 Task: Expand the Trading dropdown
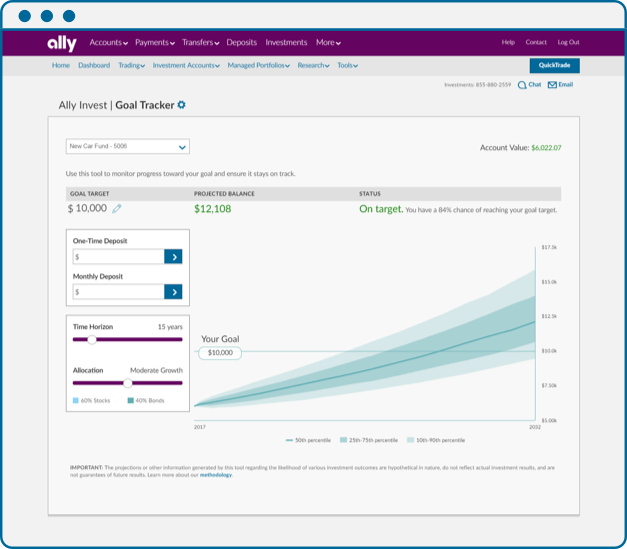point(132,65)
